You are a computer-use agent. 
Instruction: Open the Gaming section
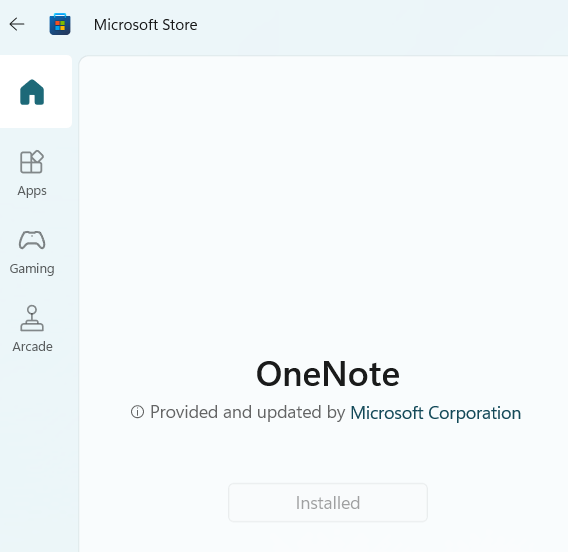32,252
